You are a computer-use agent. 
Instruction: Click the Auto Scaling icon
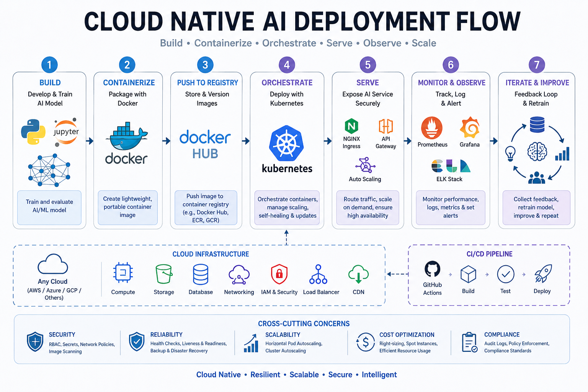point(365,165)
